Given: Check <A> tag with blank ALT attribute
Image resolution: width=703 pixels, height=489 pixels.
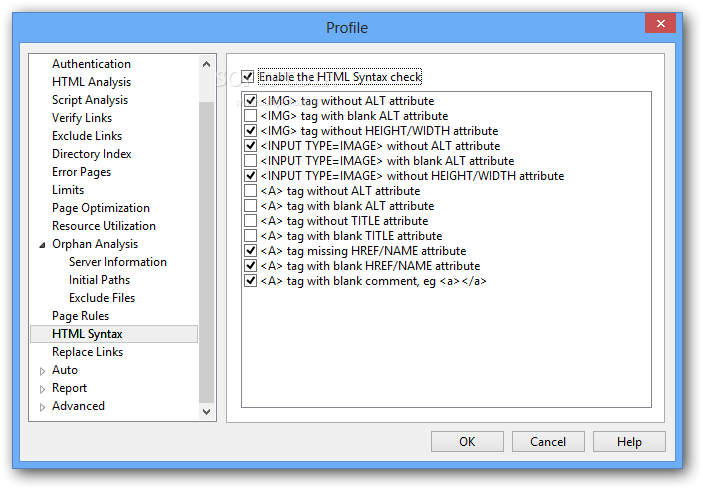Looking at the screenshot, I should pyautogui.click(x=250, y=206).
